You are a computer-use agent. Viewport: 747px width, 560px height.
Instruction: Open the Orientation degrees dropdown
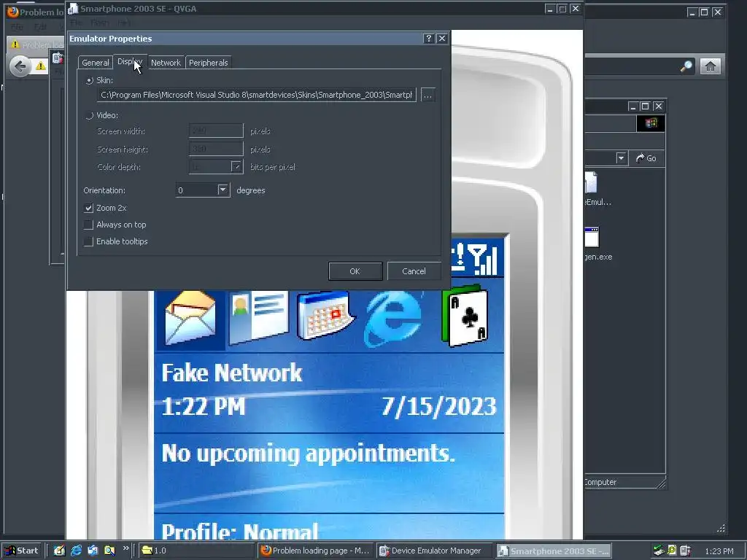coord(223,190)
